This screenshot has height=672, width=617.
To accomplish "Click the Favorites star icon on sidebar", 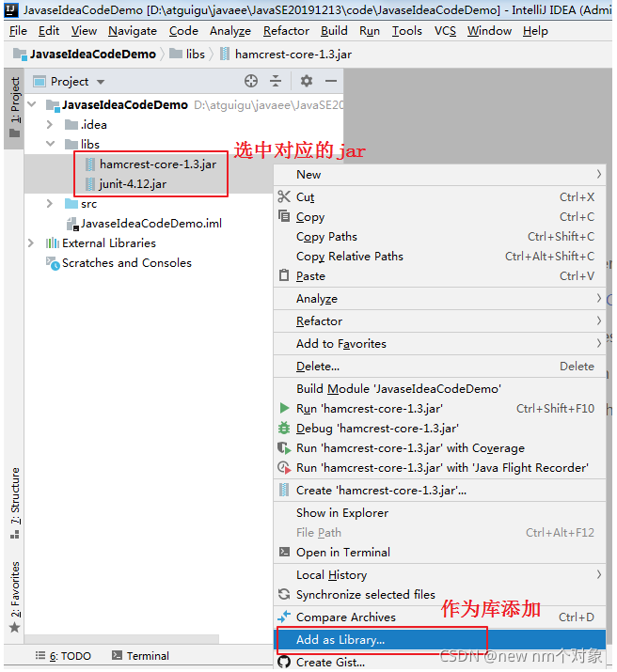I will [x=14, y=628].
